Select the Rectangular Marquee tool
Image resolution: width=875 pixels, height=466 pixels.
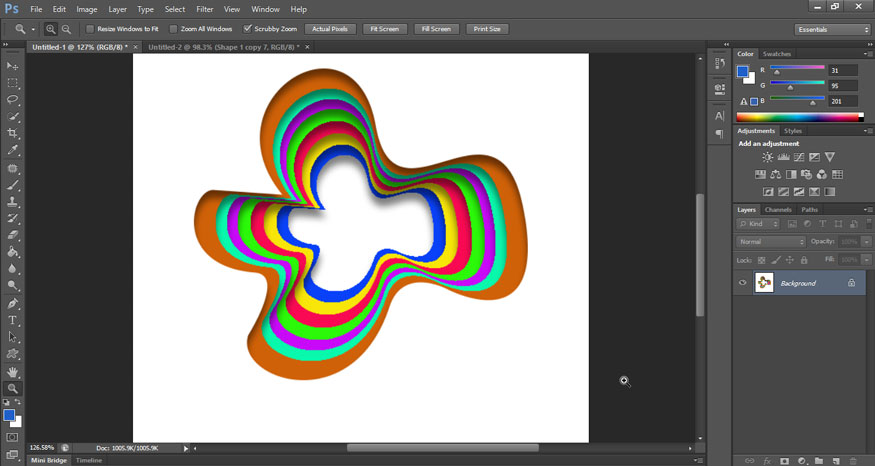[12, 83]
